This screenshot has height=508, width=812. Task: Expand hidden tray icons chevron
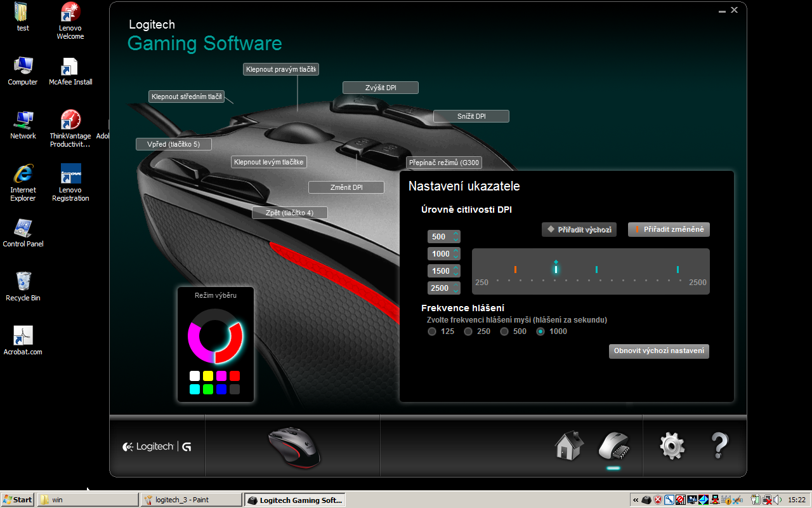[635, 500]
